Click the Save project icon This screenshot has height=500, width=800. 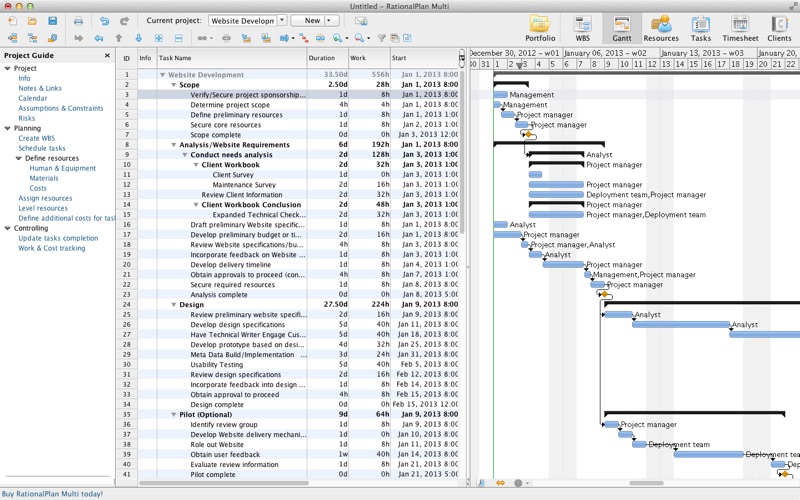point(52,20)
